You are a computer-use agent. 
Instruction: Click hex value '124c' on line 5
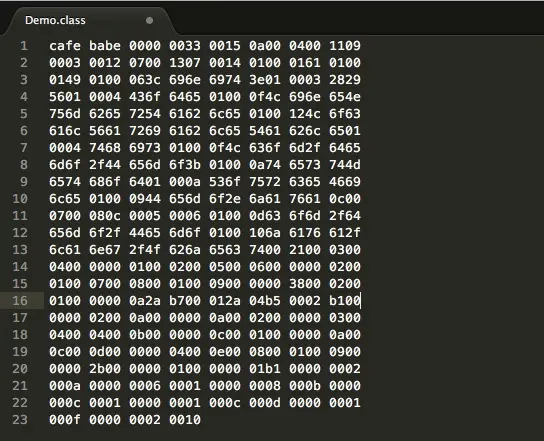tap(305, 113)
